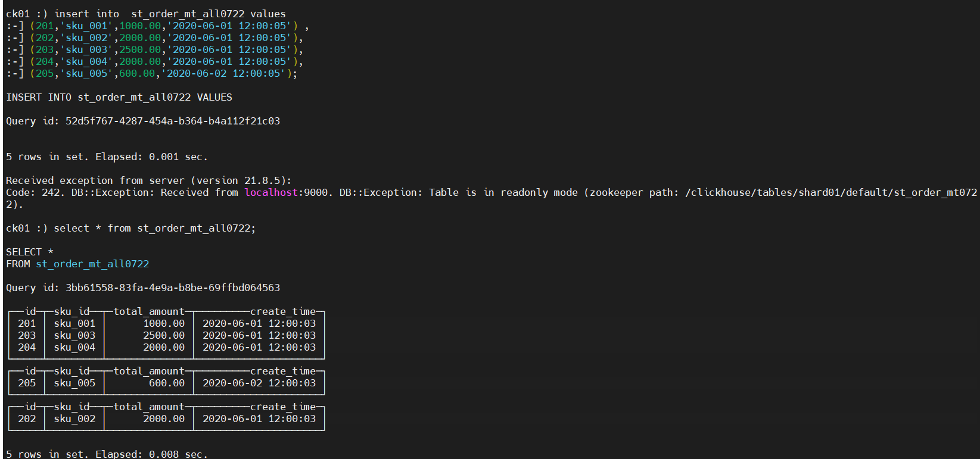Click 'sku_002' in the third result table
Screen dimensions: 980x459
point(74,419)
